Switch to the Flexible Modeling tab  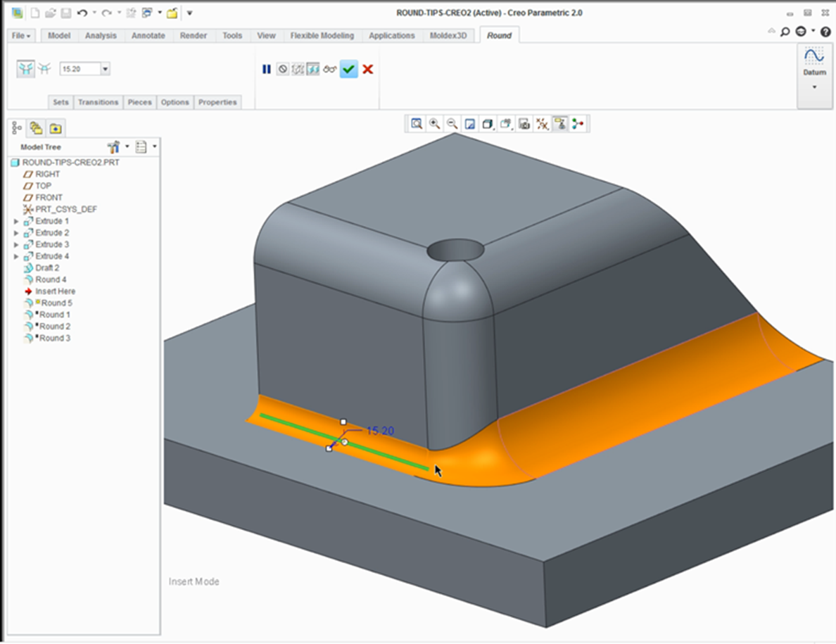tap(322, 36)
